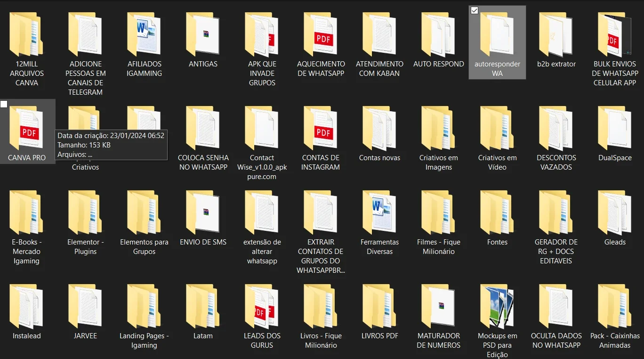Select the 'Gleads' folder name
Image resolution: width=644 pixels, height=359 pixels.
click(x=615, y=242)
